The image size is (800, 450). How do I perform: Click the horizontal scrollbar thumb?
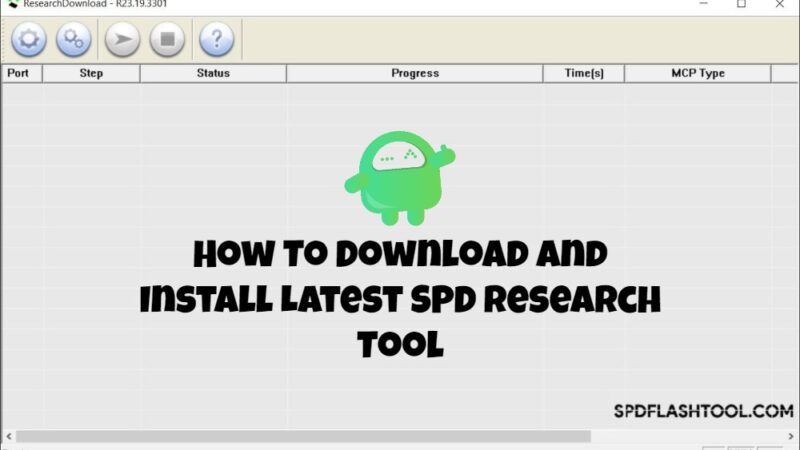click(x=304, y=436)
